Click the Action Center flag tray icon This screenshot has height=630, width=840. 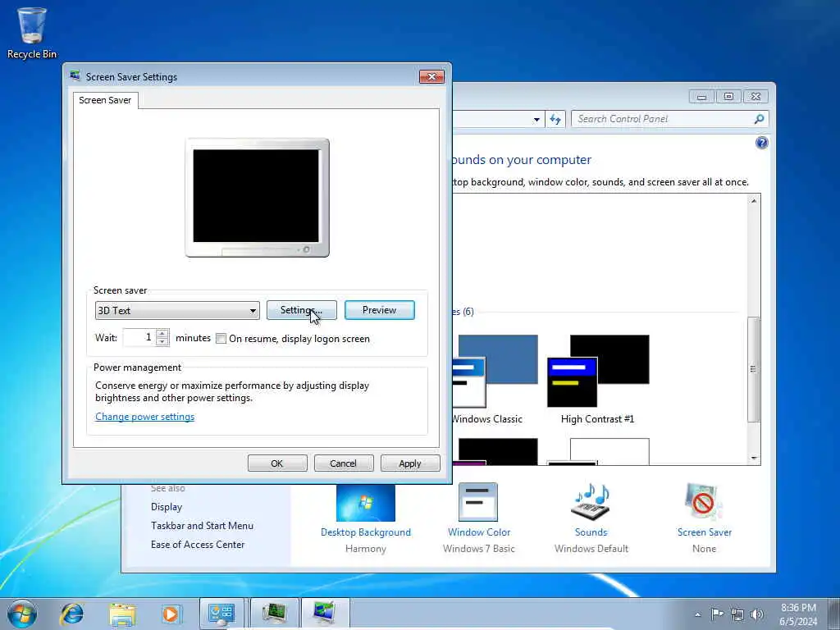(717, 614)
